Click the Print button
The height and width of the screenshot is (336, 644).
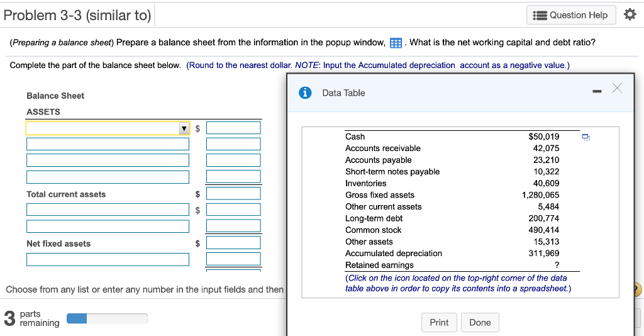[438, 322]
